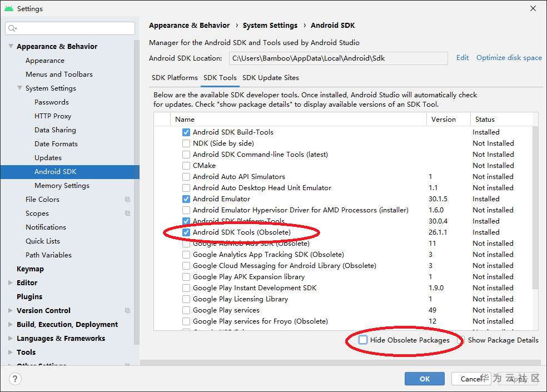Select Date Formats in the tree
Screen dimensions: 547x392
pyautogui.click(x=56, y=144)
